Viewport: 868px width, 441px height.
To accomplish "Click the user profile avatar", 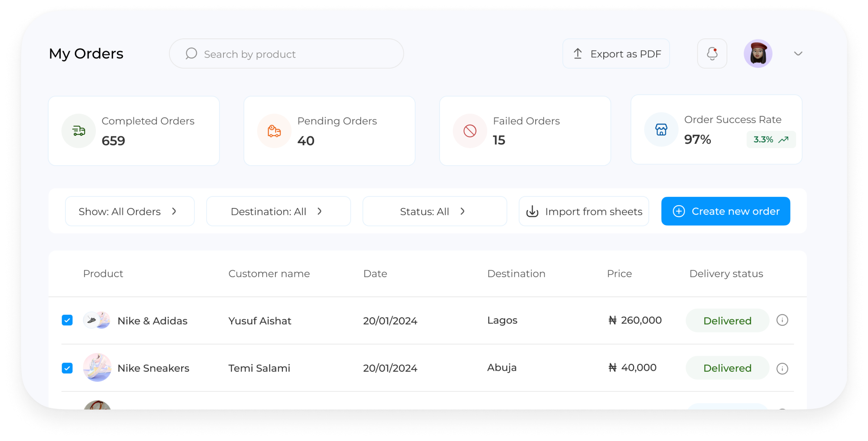I will pos(757,53).
